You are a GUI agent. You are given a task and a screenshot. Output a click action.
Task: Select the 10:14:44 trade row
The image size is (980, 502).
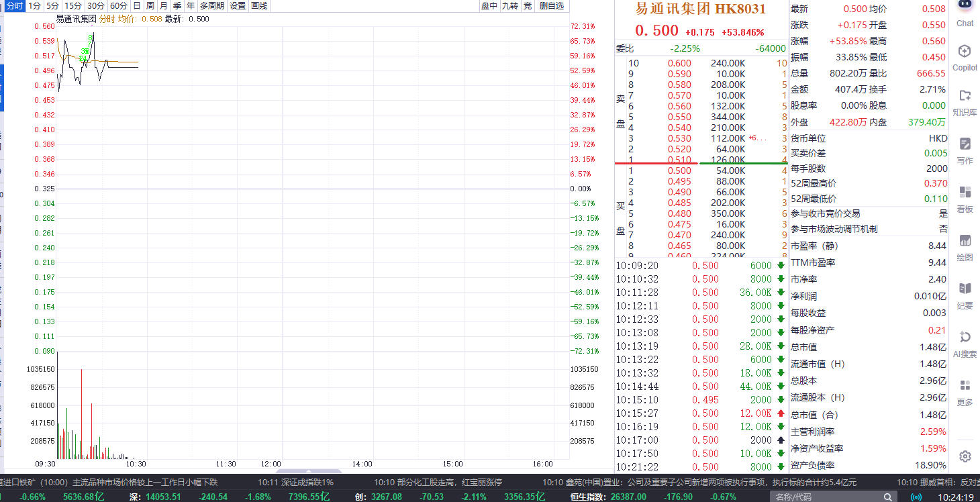(701, 387)
